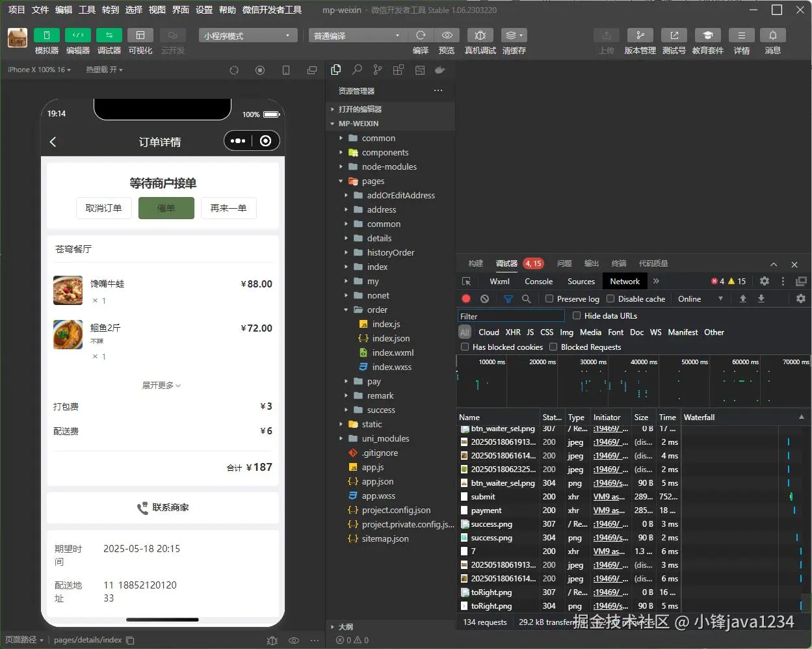
Task: Check the Hide data URLs option
Action: 577,315
